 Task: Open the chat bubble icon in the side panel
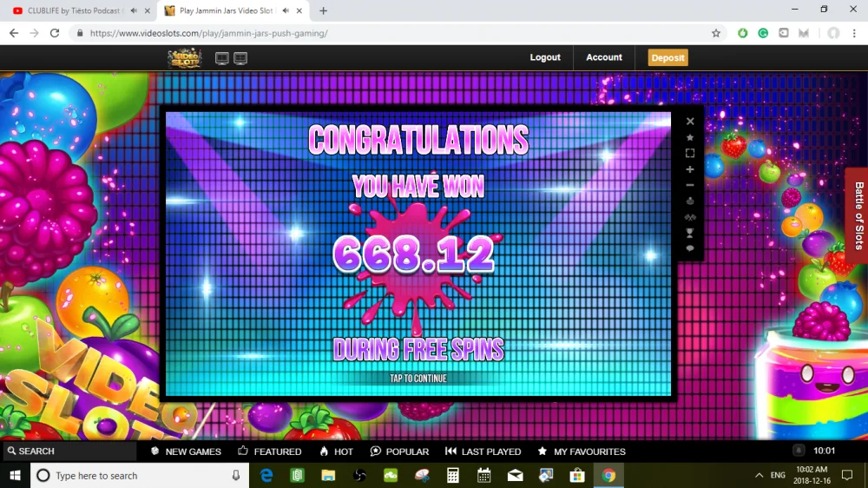tap(690, 248)
